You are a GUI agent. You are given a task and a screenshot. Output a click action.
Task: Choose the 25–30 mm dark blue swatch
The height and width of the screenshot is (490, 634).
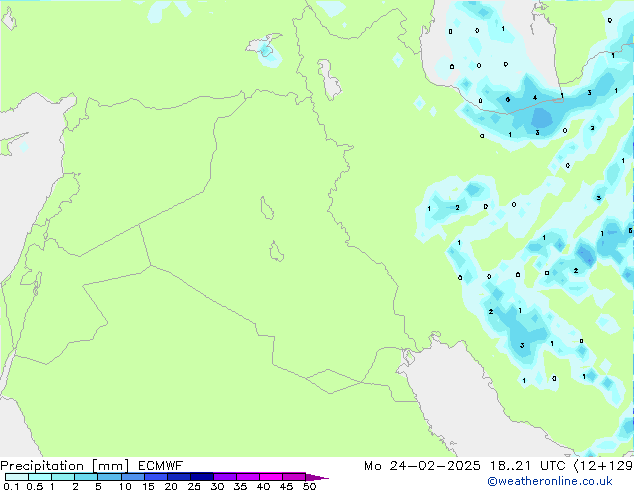202,477
